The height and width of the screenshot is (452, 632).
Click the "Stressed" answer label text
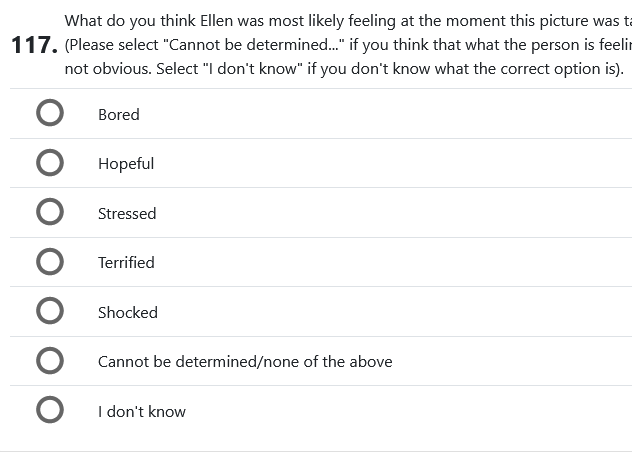(x=127, y=214)
